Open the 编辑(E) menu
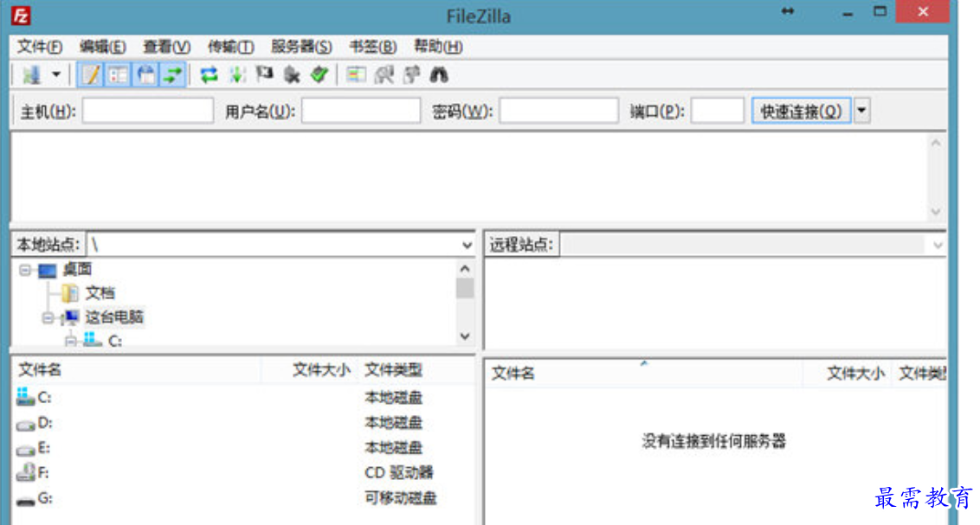Screen dimensions: 980x525 (x=102, y=47)
